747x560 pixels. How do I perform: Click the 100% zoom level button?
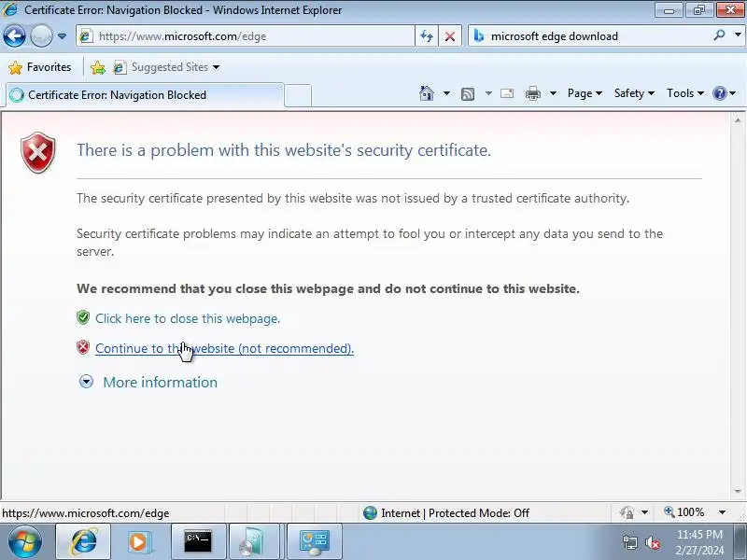684,512
